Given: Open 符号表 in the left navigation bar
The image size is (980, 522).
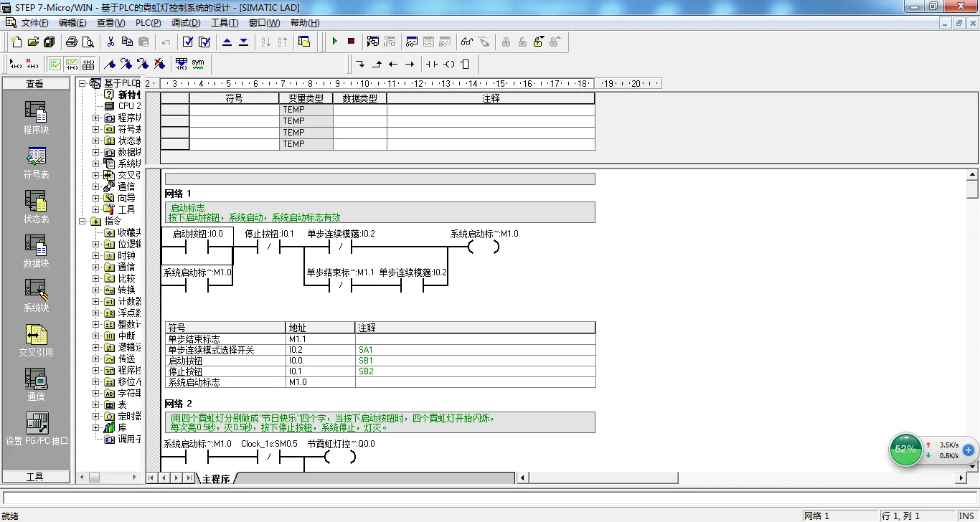Looking at the screenshot, I should (36, 163).
